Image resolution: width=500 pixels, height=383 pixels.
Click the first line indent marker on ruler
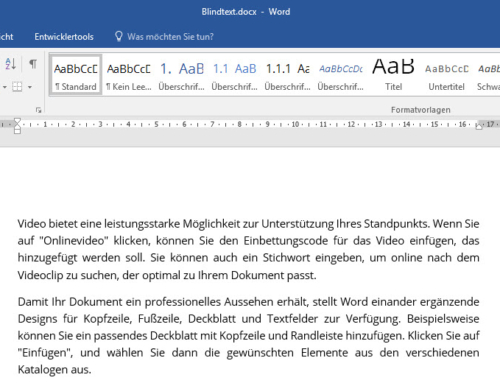click(17, 121)
